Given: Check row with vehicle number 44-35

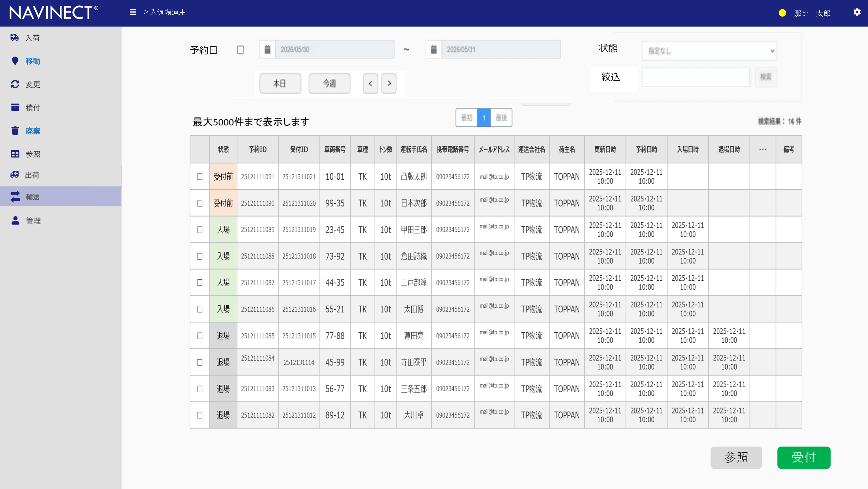Looking at the screenshot, I should 200,283.
